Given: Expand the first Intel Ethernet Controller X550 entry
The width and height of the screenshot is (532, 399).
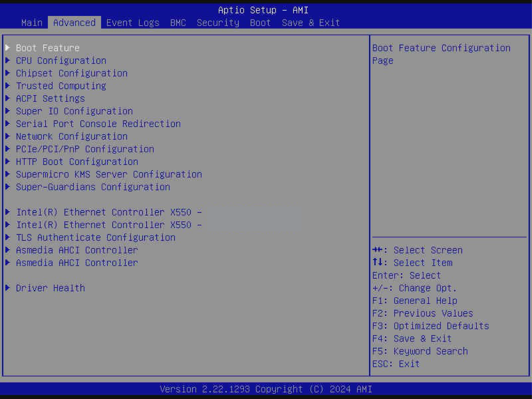Looking at the screenshot, I should click(109, 212).
